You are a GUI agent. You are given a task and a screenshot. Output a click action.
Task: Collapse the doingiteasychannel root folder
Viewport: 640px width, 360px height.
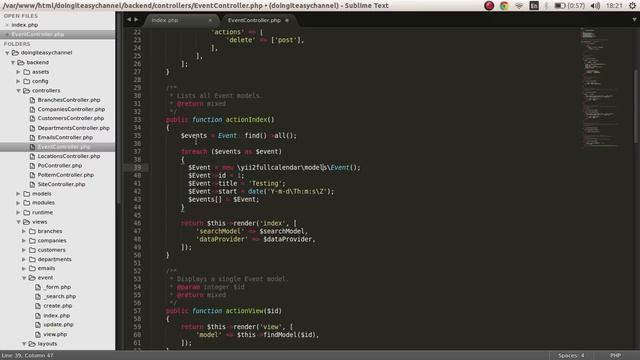coord(7,53)
